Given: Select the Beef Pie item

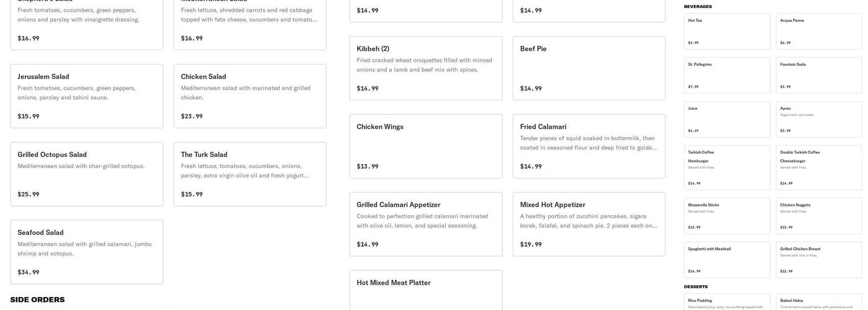Looking at the screenshot, I should click(589, 68).
